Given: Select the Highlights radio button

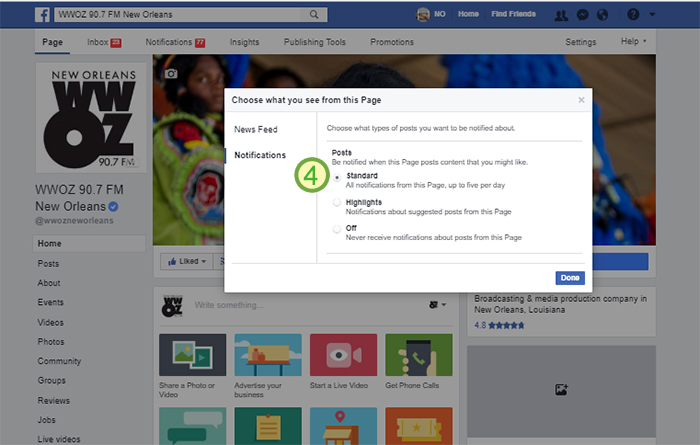Looking at the screenshot, I should point(337,203).
